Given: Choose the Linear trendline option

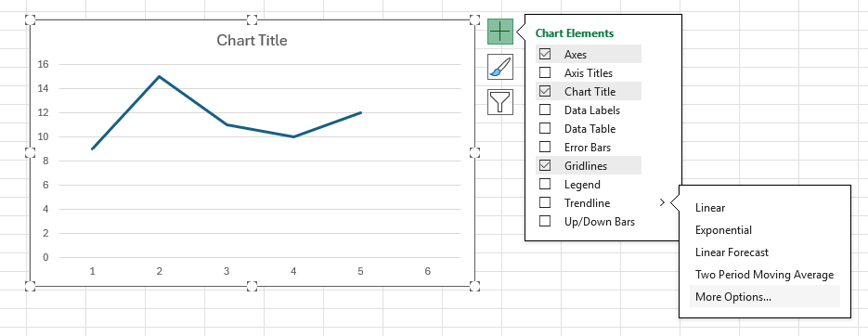Looking at the screenshot, I should pyautogui.click(x=764, y=208).
